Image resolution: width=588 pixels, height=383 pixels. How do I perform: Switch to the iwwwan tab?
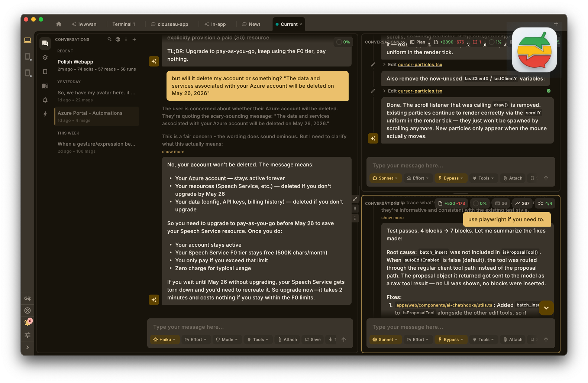84,24
